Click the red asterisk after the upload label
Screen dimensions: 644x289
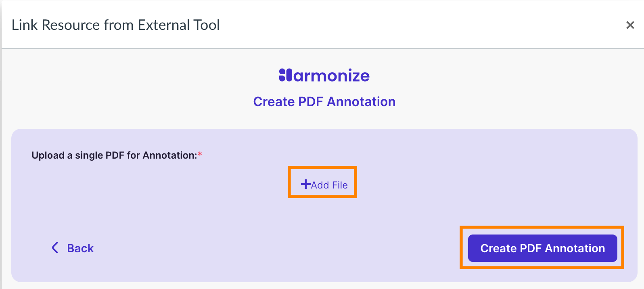200,154
